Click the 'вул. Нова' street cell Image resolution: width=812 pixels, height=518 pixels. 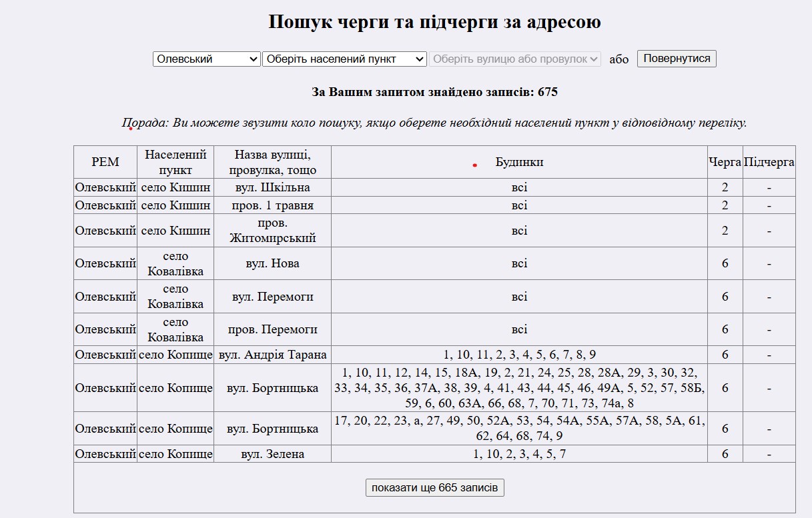(272, 263)
